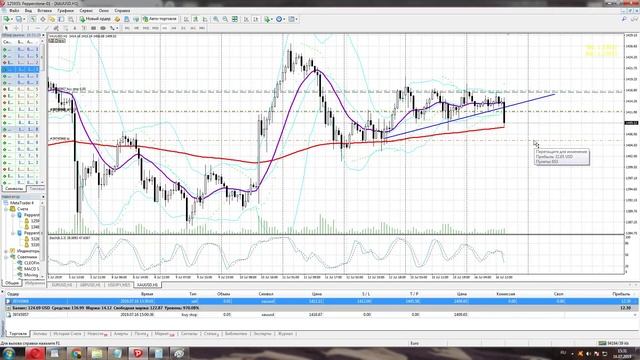This screenshot has width=640, height=360.
Task: Switch to candlestick chart icon
Action: pos(196,19)
